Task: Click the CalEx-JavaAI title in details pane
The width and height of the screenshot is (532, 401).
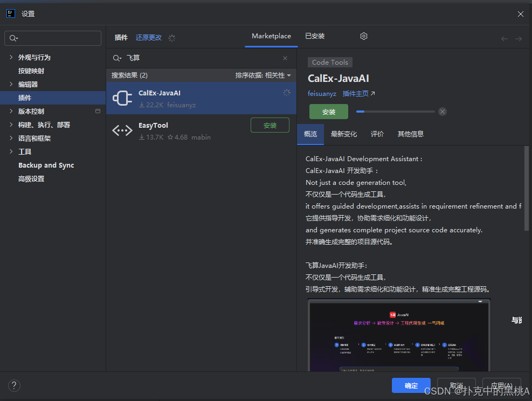Action: click(338, 78)
